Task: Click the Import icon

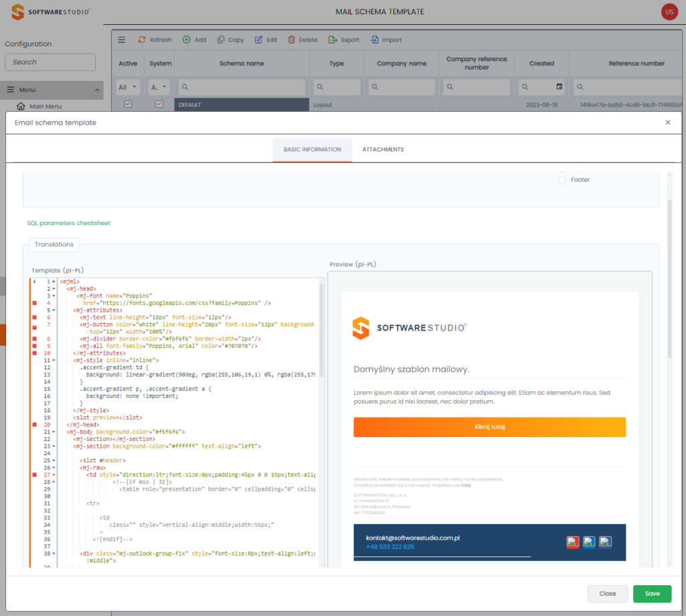Action: (374, 40)
